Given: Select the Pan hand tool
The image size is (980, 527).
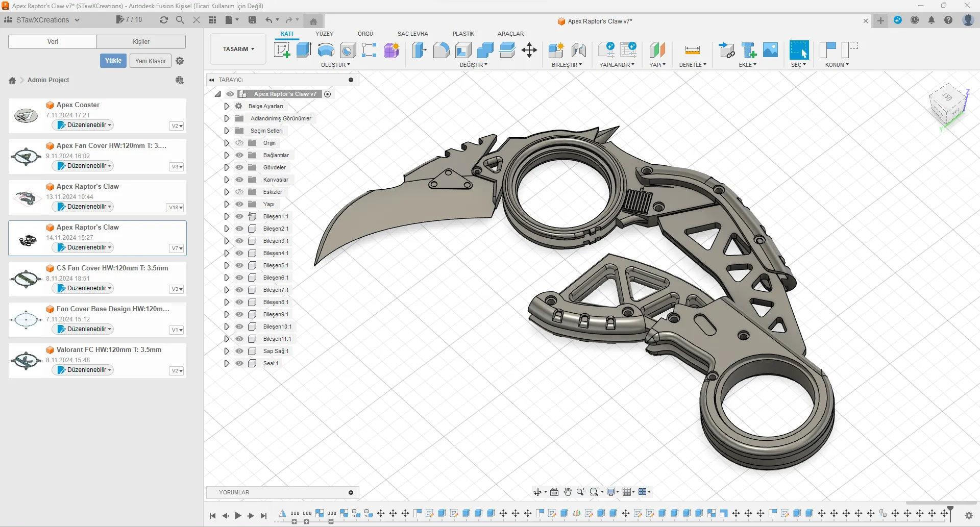Looking at the screenshot, I should [568, 492].
